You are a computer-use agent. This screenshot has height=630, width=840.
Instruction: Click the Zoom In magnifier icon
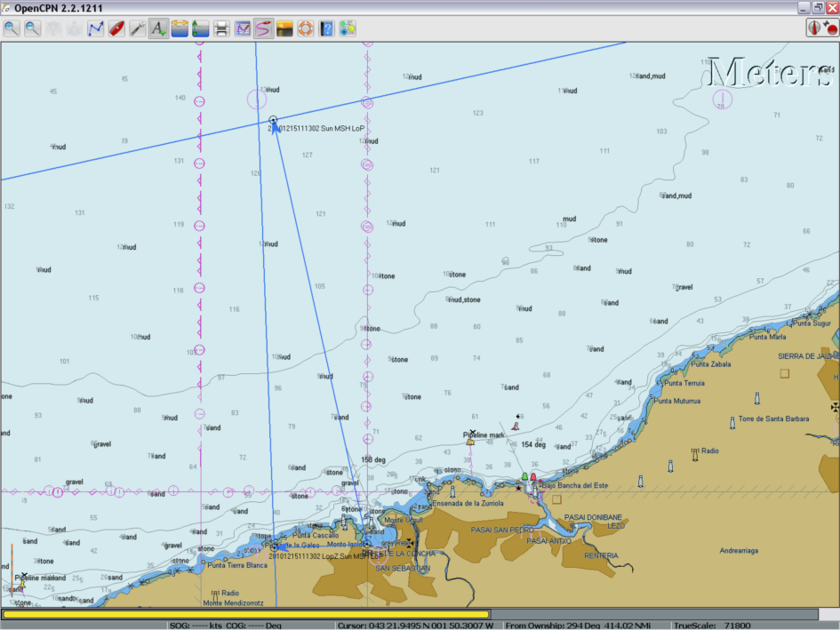tap(12, 28)
